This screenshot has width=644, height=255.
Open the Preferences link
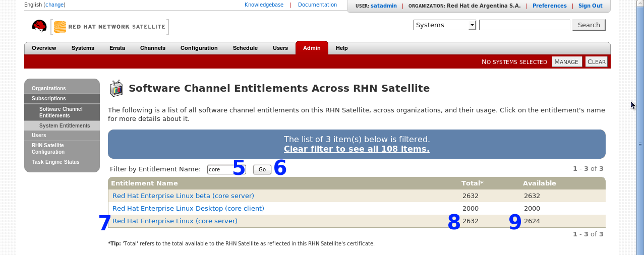click(x=549, y=6)
